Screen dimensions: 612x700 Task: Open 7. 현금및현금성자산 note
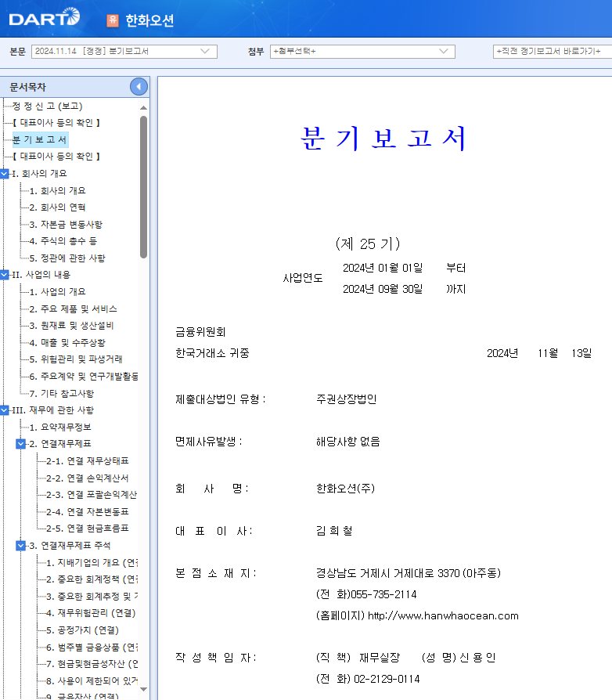pyautogui.click(x=92, y=664)
